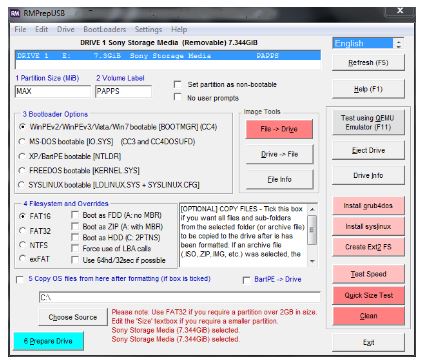Tick the BartPE -> Drive checkbox
The width and height of the screenshot is (422, 364).
click(x=247, y=280)
